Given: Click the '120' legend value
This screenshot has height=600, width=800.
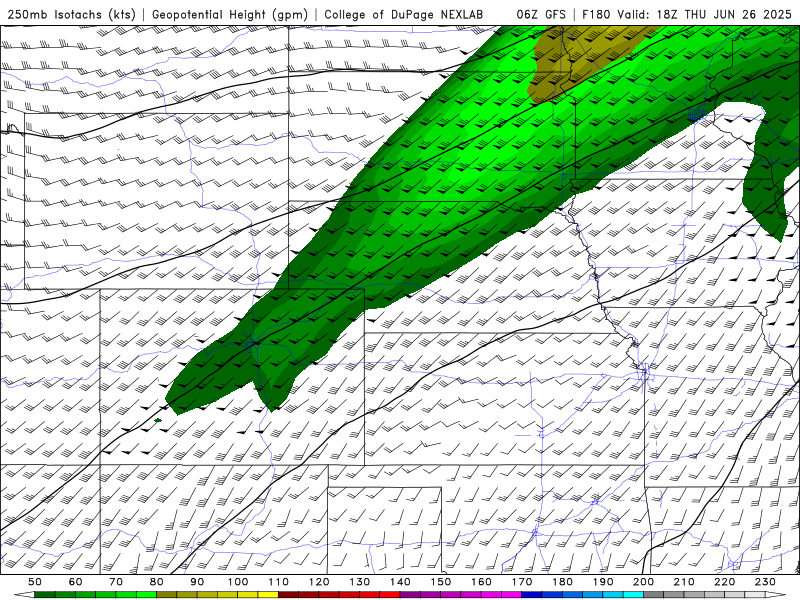Looking at the screenshot, I should (319, 582).
